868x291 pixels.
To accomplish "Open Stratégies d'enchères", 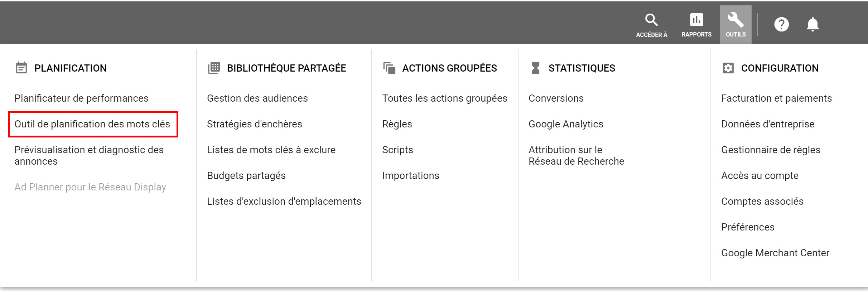I will click(255, 124).
